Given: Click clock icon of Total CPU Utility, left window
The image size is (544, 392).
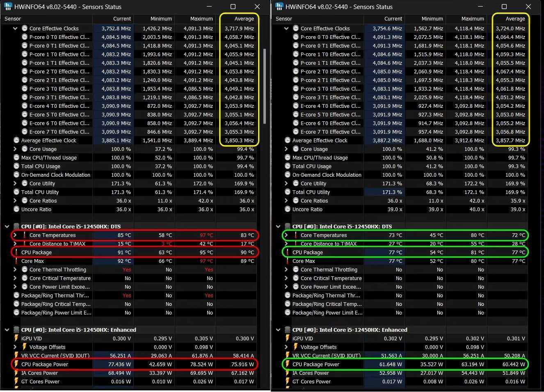Looking at the screenshot, I should 16,192.
